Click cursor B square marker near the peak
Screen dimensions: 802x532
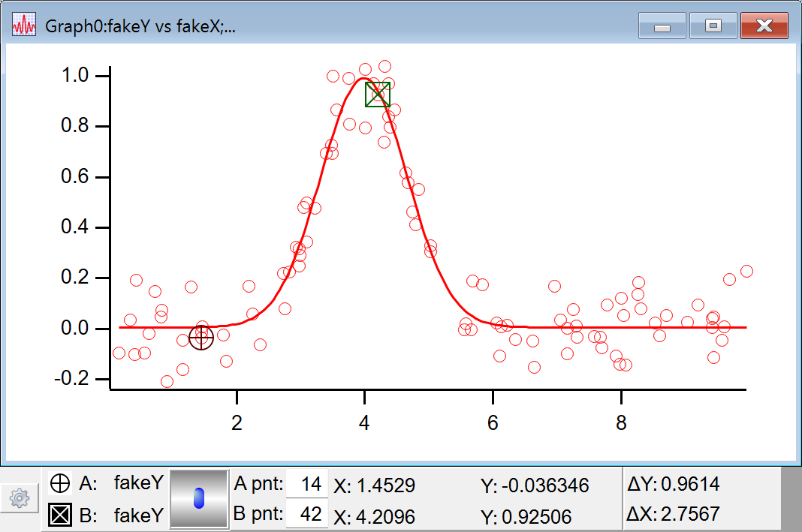tap(378, 94)
